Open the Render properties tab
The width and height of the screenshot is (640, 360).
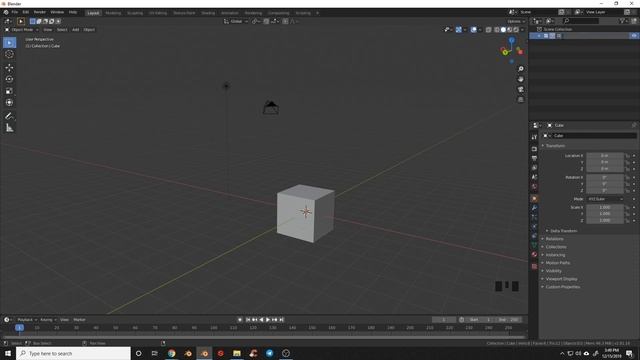[534, 149]
